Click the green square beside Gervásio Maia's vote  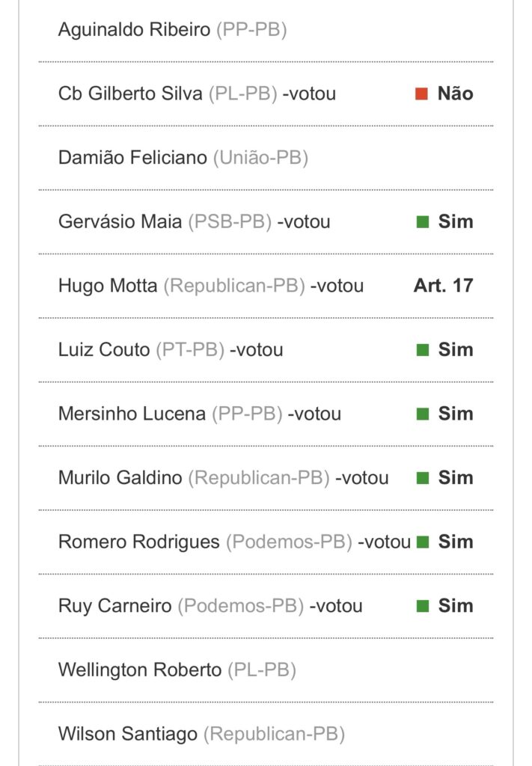click(x=423, y=222)
